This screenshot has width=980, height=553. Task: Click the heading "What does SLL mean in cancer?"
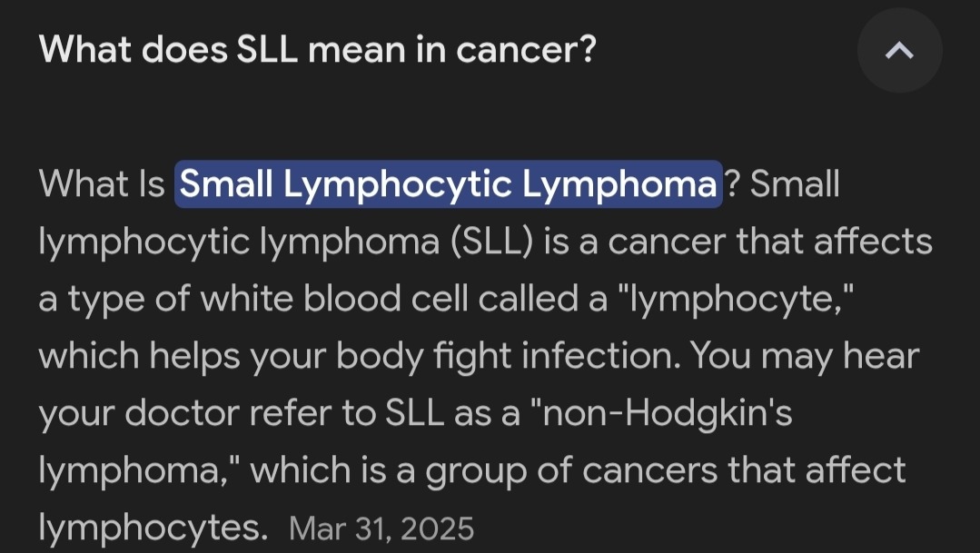(x=318, y=49)
